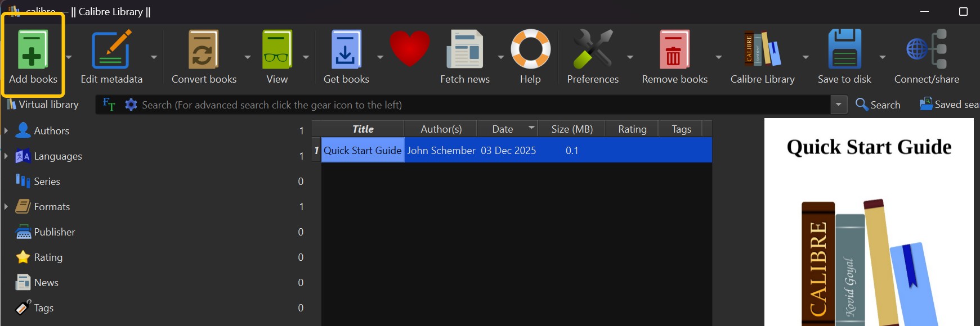Select Languages in tag browser
The image size is (980, 326).
point(58,156)
